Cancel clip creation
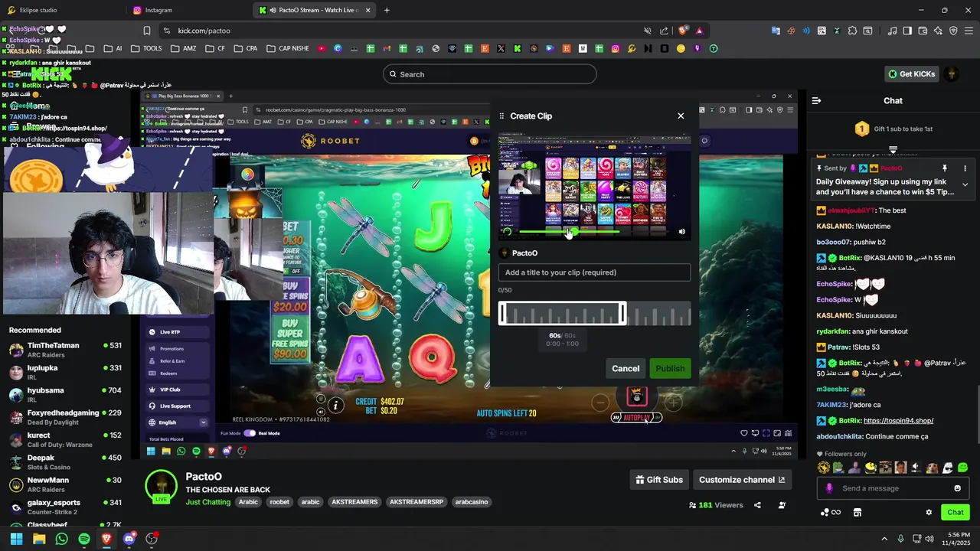980x551 pixels. [x=626, y=368]
